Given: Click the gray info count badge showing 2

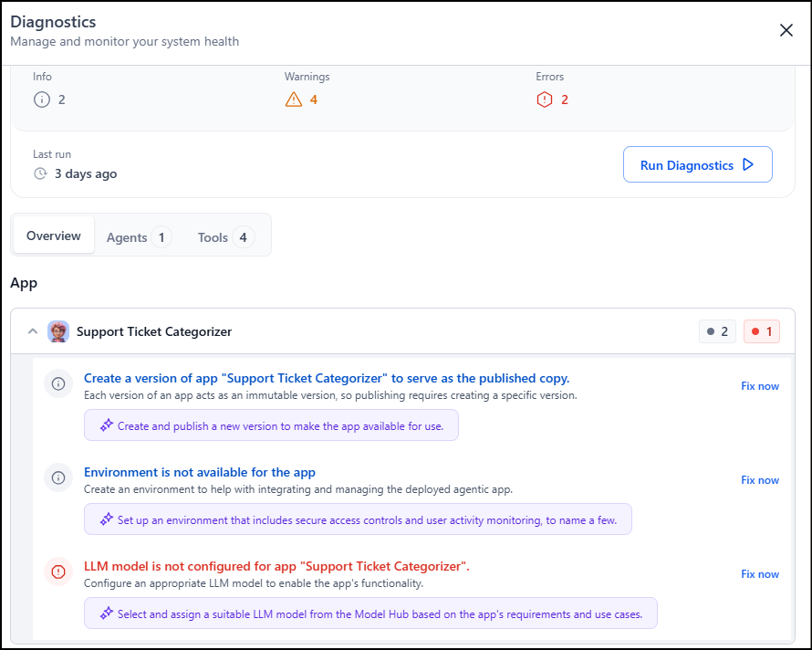Looking at the screenshot, I should pyautogui.click(x=717, y=331).
